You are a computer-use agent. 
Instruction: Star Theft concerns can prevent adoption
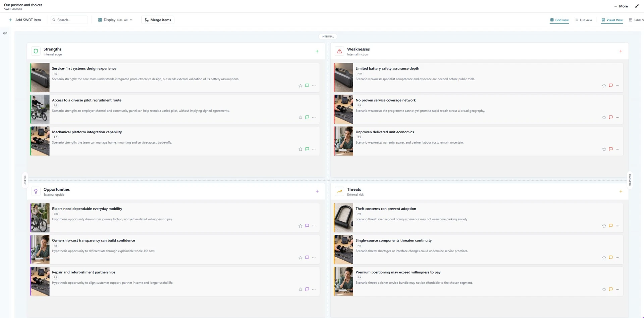click(x=604, y=226)
